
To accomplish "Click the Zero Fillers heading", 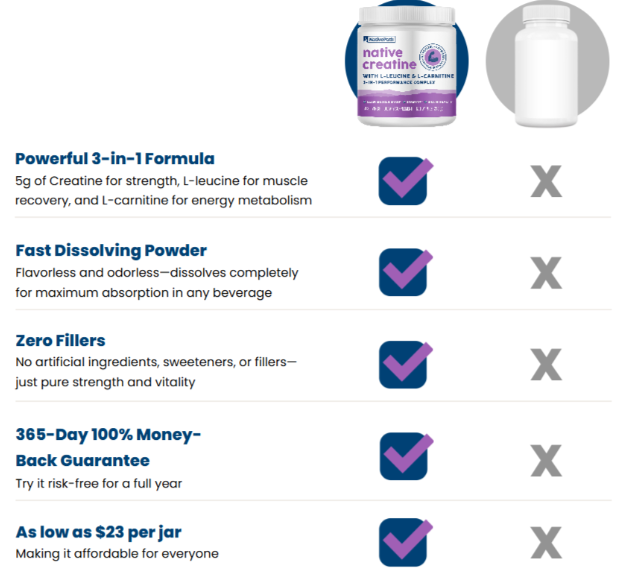I will 60,341.
